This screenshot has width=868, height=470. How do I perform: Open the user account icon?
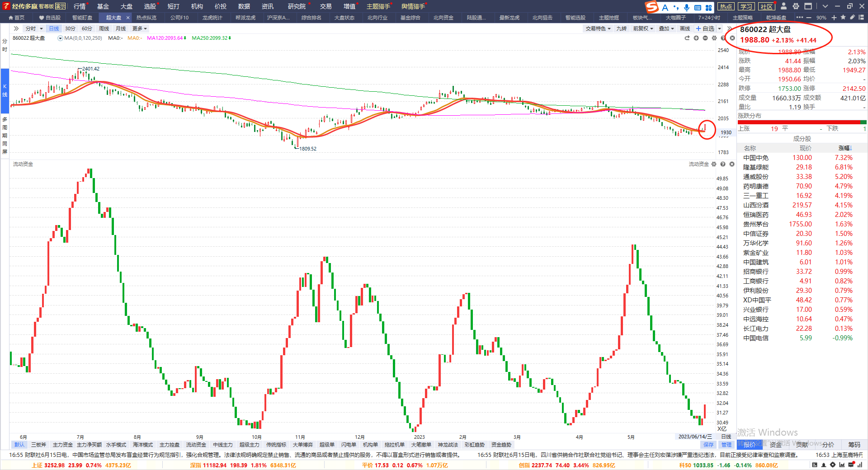pyautogui.click(x=784, y=6)
